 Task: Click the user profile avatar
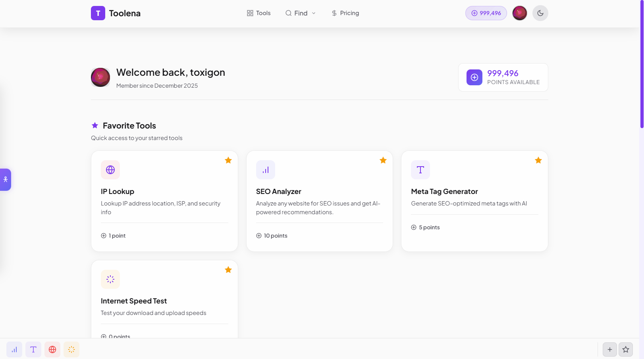click(519, 13)
